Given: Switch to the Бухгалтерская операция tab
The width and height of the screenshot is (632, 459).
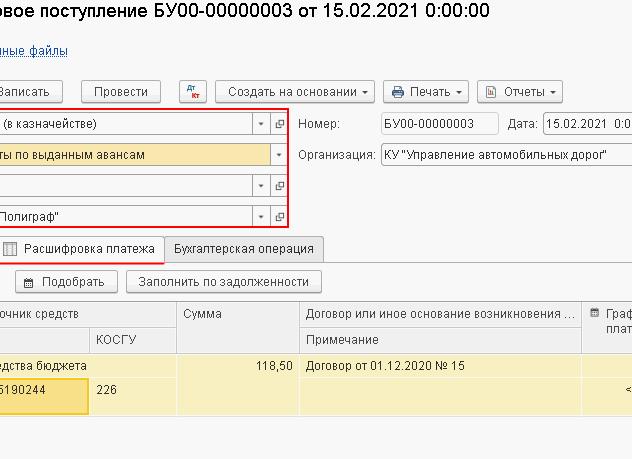Looking at the screenshot, I should [244, 249].
